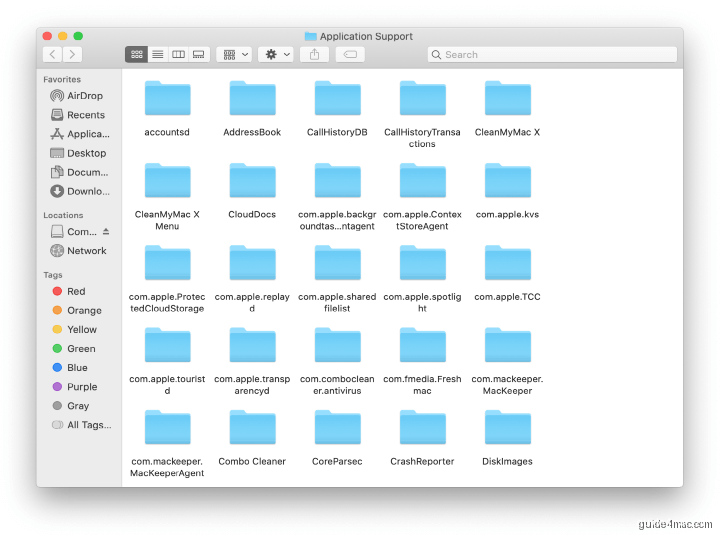Filter by the Blue tag
The image size is (720, 535).
[x=70, y=367]
